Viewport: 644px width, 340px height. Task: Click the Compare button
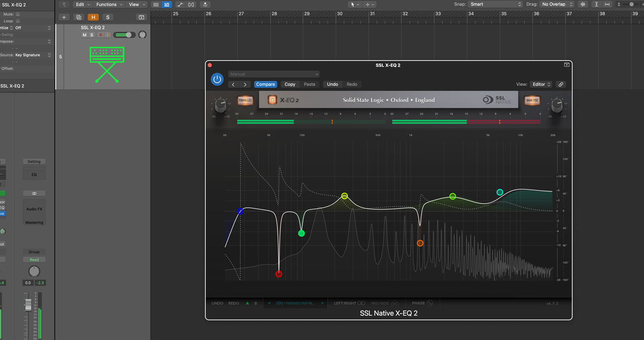coord(266,84)
